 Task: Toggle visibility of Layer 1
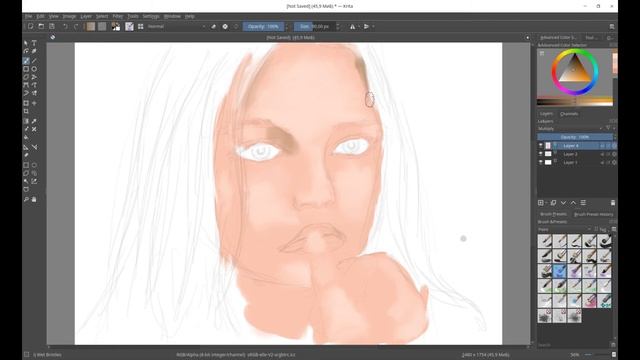(541, 162)
